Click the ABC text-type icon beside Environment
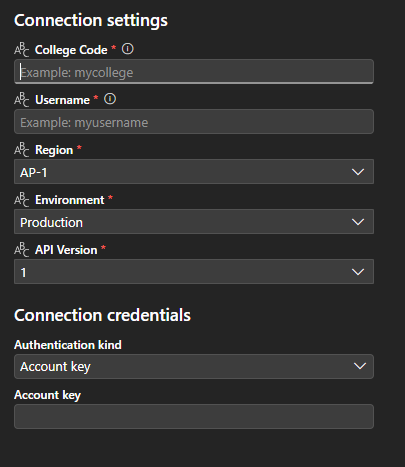This screenshot has height=467, width=405. [22, 200]
